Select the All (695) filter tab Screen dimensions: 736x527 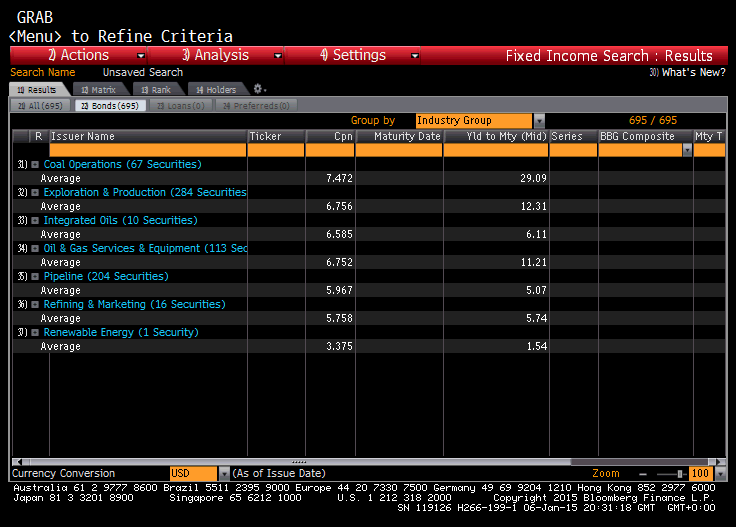[x=41, y=105]
